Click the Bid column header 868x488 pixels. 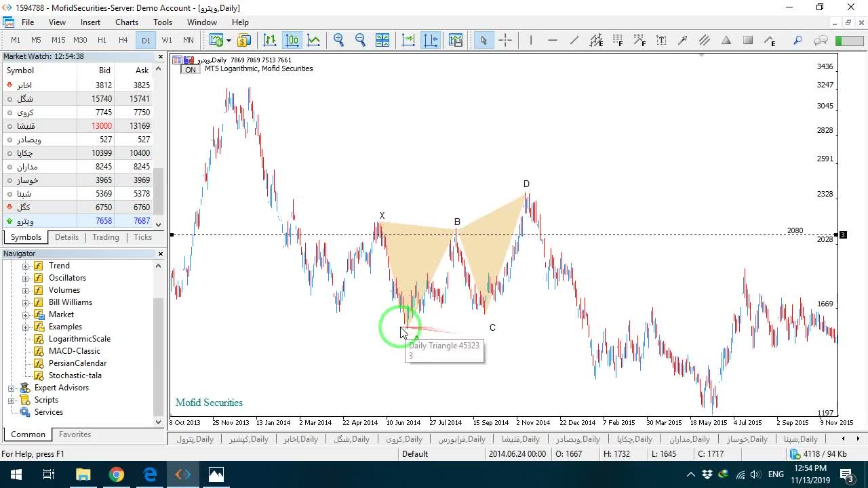[x=104, y=70]
